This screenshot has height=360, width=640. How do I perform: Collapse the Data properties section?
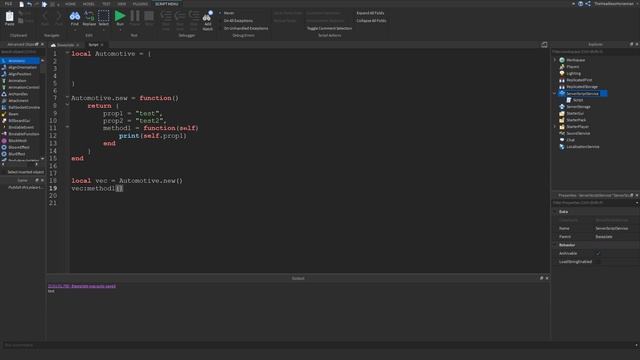[555, 212]
